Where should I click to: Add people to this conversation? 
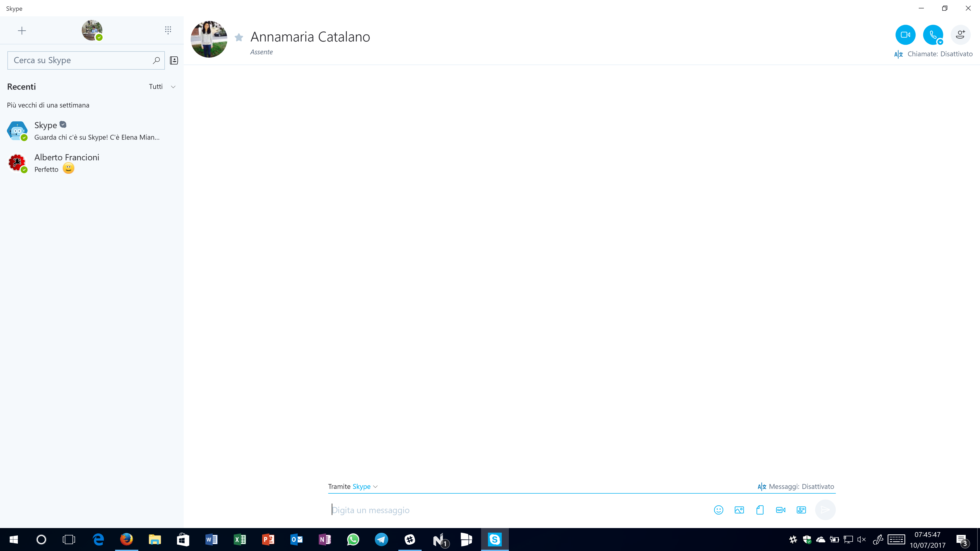click(x=960, y=35)
